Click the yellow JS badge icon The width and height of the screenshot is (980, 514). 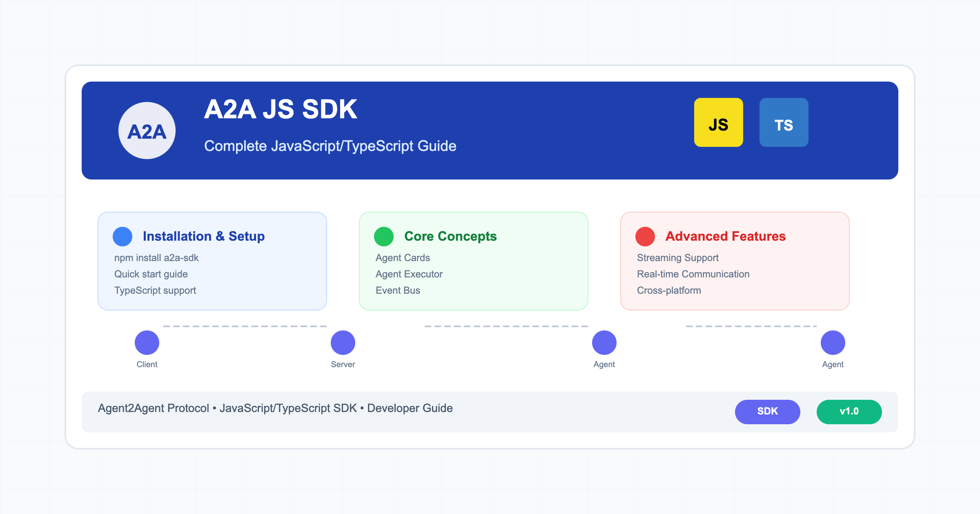(718, 122)
